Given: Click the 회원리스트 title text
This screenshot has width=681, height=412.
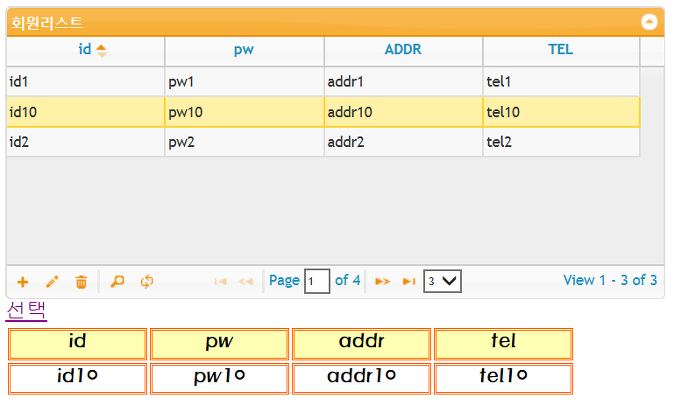Looking at the screenshot, I should (x=47, y=23).
